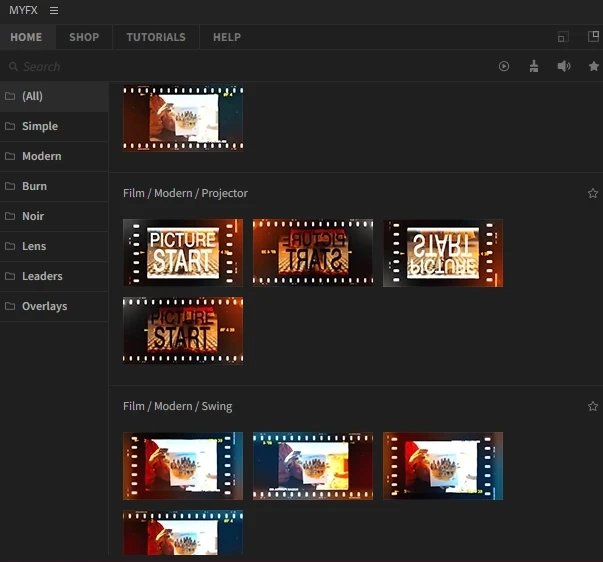Click the Film / Modern / Swing heading

pyautogui.click(x=177, y=406)
